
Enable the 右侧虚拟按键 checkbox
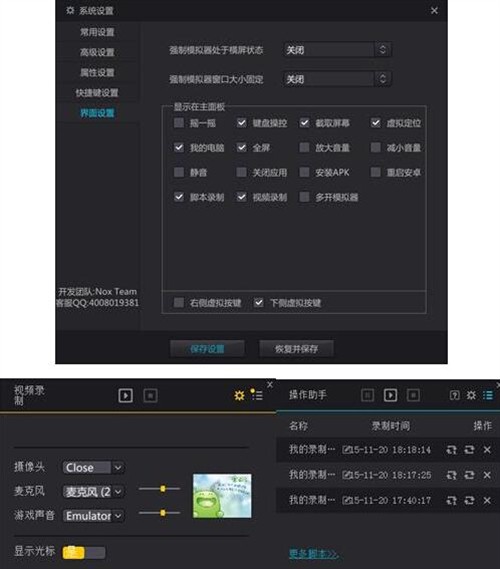click(179, 302)
